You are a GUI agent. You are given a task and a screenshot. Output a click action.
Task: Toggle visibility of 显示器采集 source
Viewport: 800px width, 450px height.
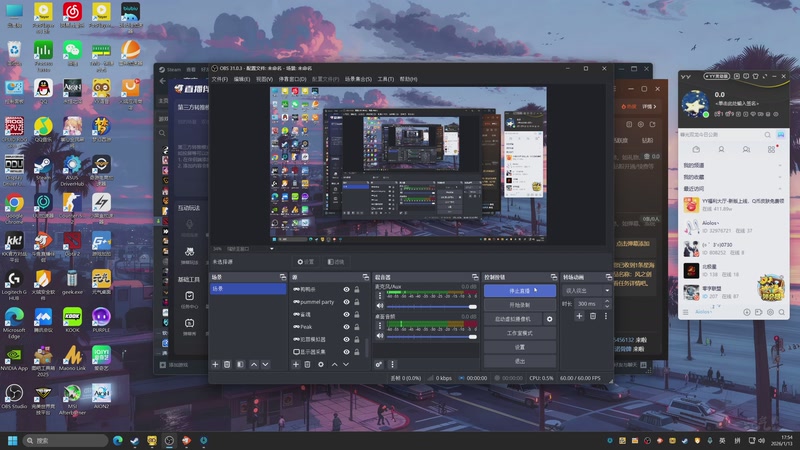pos(346,352)
